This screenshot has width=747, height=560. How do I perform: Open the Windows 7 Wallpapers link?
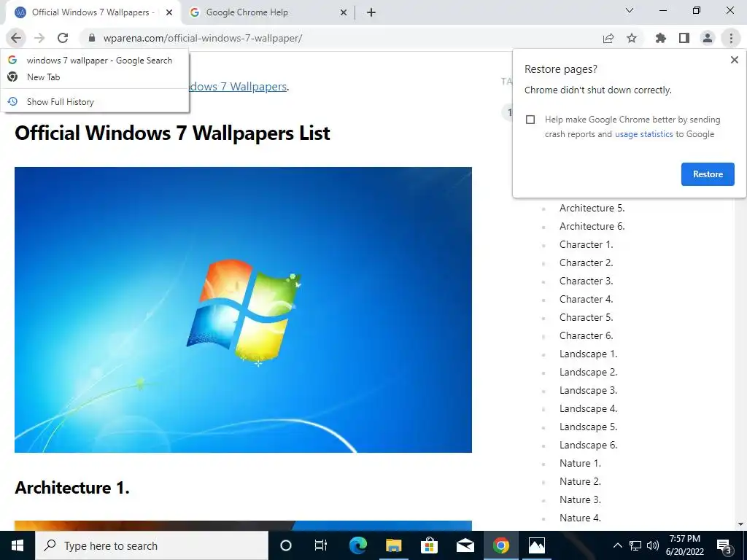239,87
